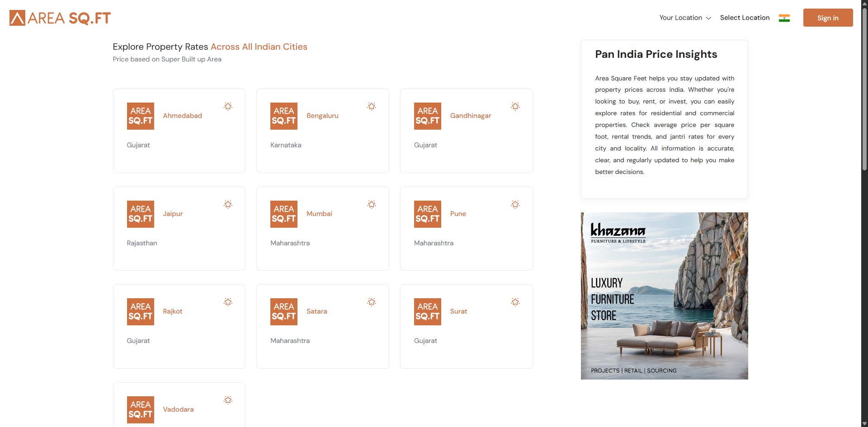
Task: Click the scrollbar down arrow
Action: coord(864,423)
